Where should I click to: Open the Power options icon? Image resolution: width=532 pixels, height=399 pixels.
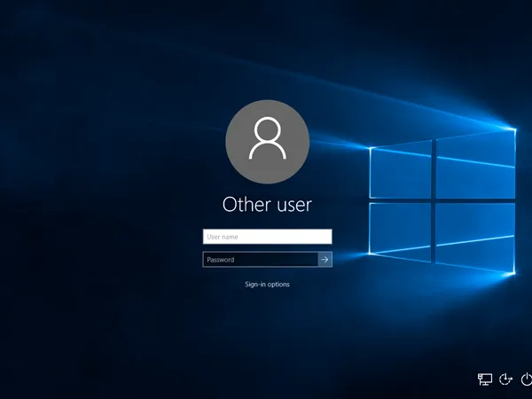point(526,379)
